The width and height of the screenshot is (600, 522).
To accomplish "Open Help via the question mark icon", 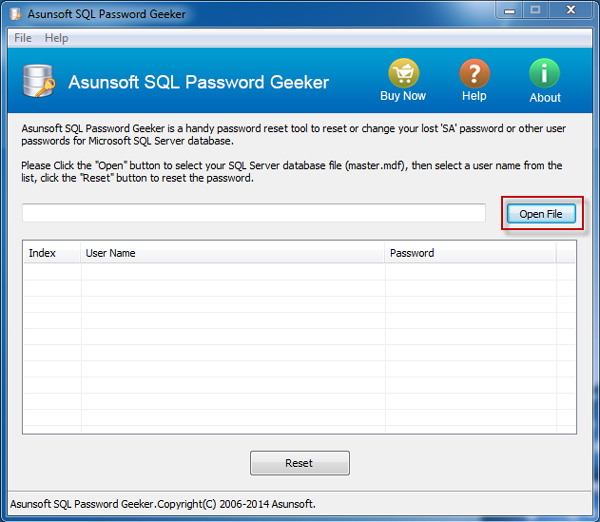I will click(474, 73).
